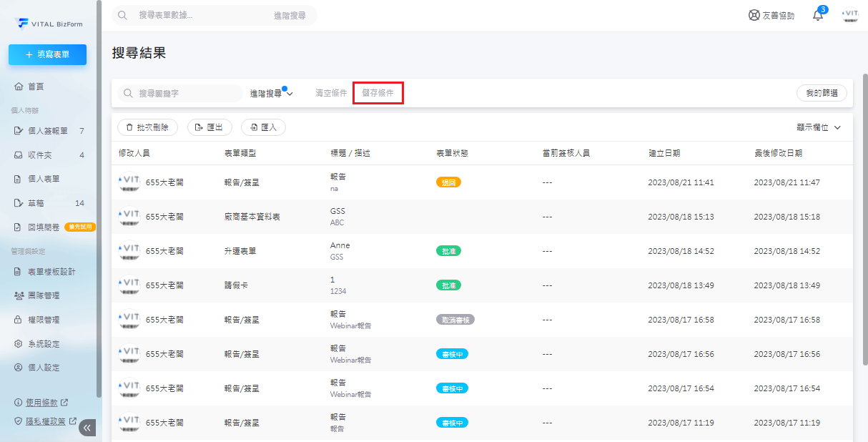Open 團隊管理 in sidebar menu
The height and width of the screenshot is (442, 868).
point(44,295)
